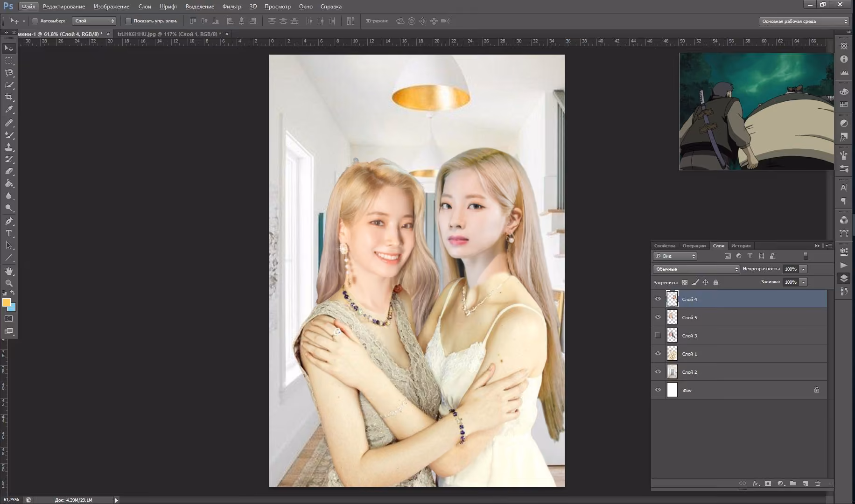The width and height of the screenshot is (855, 504).
Task: Open the Выделение menu
Action: pos(200,7)
